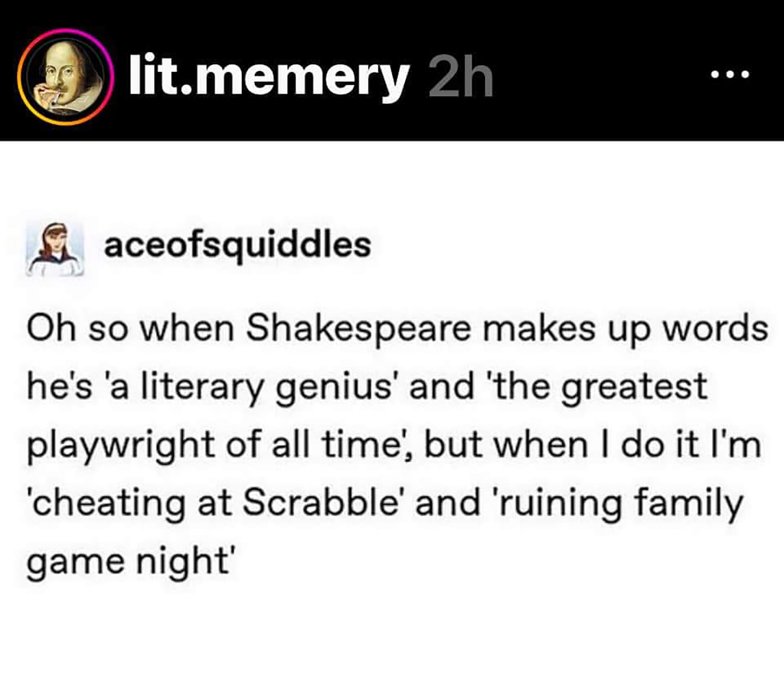The height and width of the screenshot is (677, 784).
Task: Click the words 'ruining family'
Action: pos(620,505)
